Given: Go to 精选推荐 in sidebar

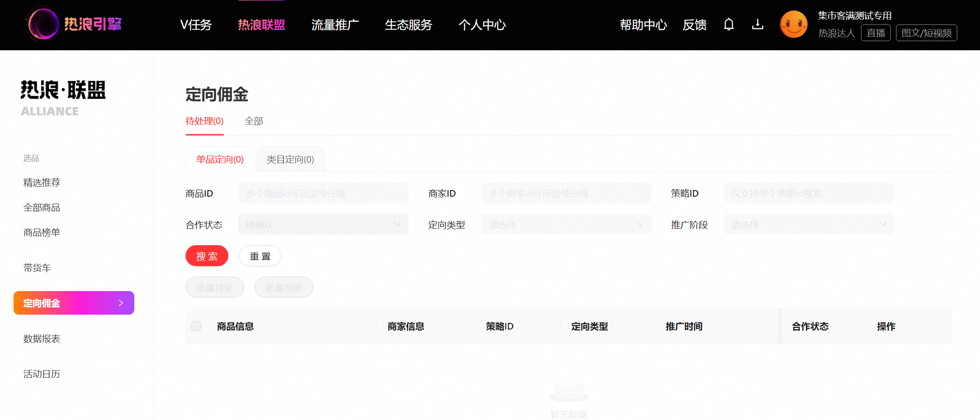Looking at the screenshot, I should coord(42,182).
